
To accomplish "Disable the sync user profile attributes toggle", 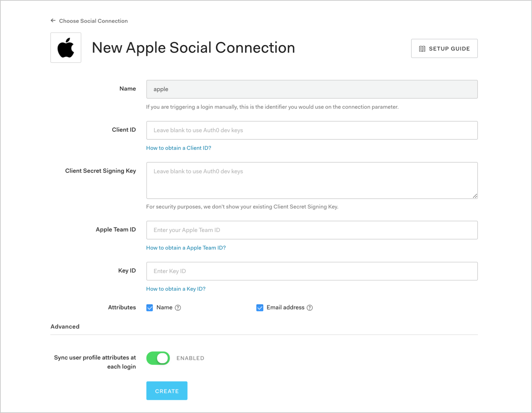I will pyautogui.click(x=158, y=358).
